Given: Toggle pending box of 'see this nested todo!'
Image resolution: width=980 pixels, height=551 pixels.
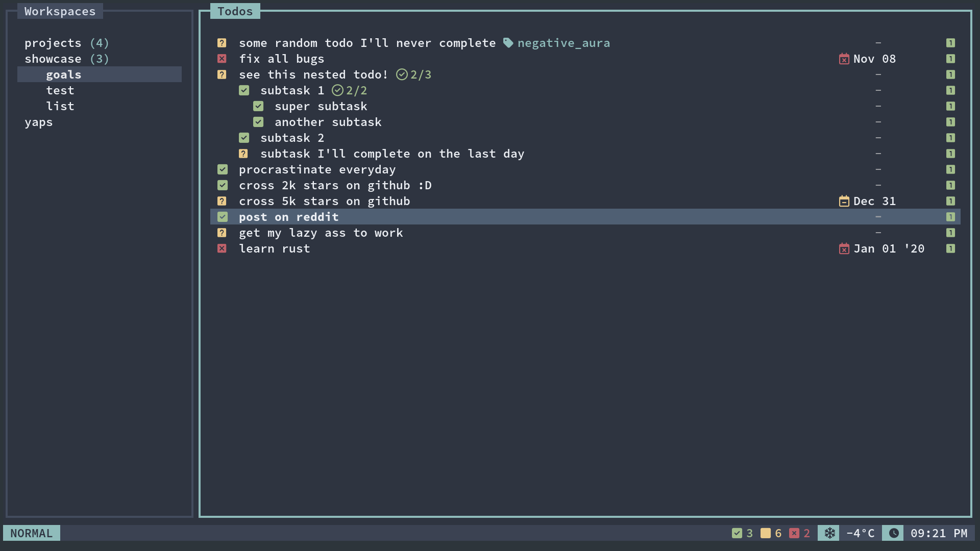Looking at the screenshot, I should (222, 74).
